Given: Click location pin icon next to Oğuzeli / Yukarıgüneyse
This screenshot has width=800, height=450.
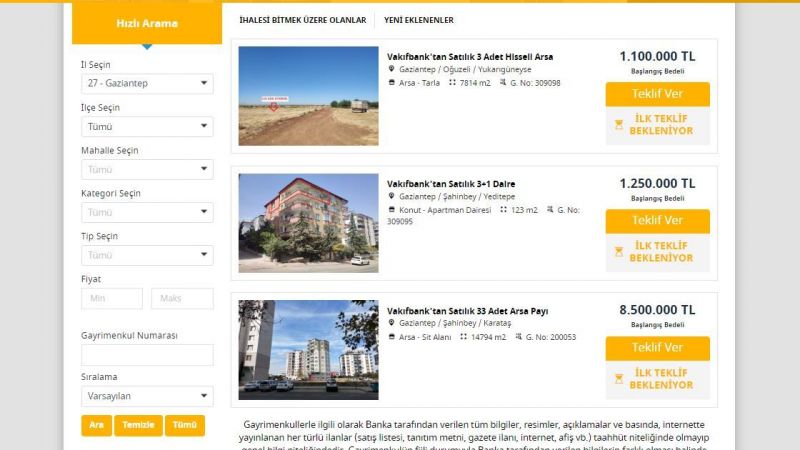Looking at the screenshot, I should [391, 69].
